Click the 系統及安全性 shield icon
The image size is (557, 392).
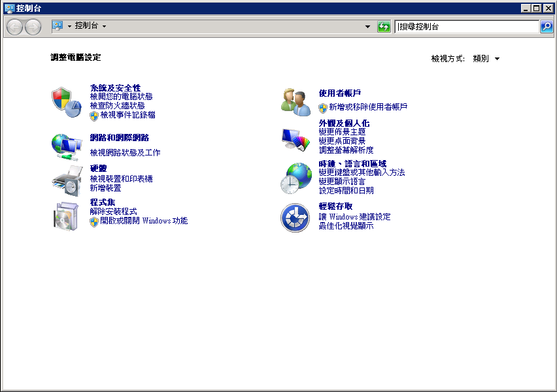(65, 101)
